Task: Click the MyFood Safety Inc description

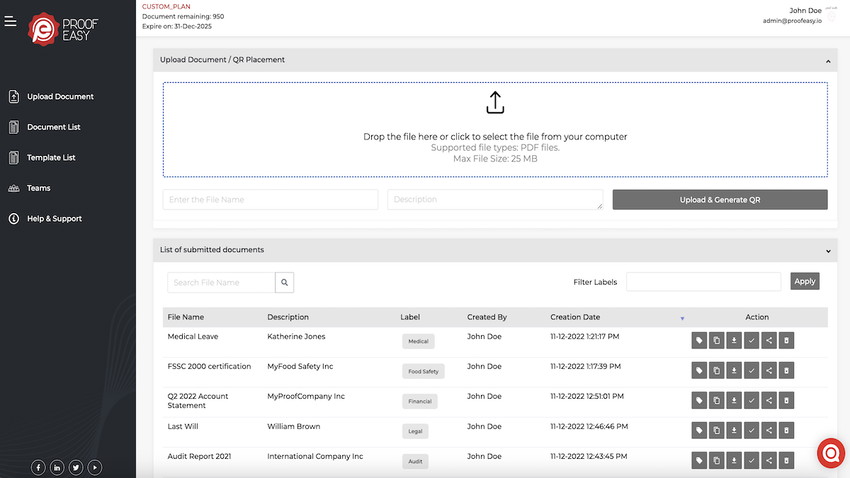Action: tap(300, 366)
